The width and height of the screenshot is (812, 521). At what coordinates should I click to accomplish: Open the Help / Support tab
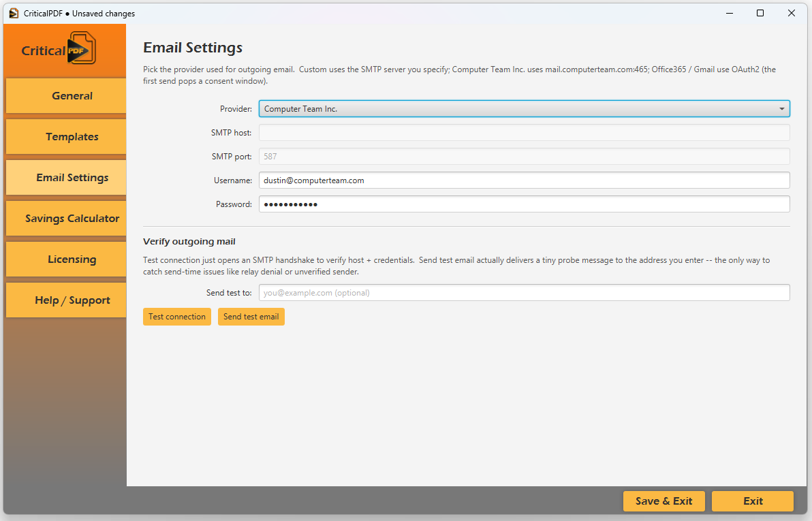(66, 300)
